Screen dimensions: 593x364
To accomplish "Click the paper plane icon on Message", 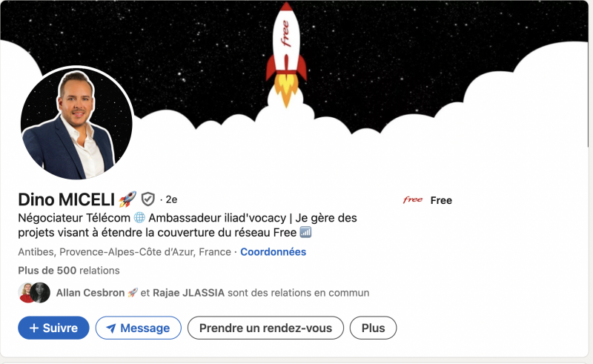I will (110, 328).
